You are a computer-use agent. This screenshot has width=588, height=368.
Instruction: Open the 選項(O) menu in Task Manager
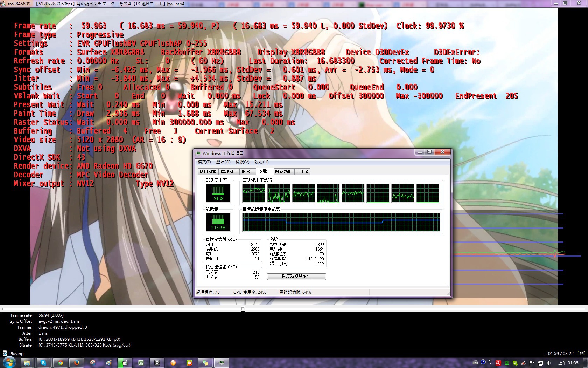click(x=223, y=162)
